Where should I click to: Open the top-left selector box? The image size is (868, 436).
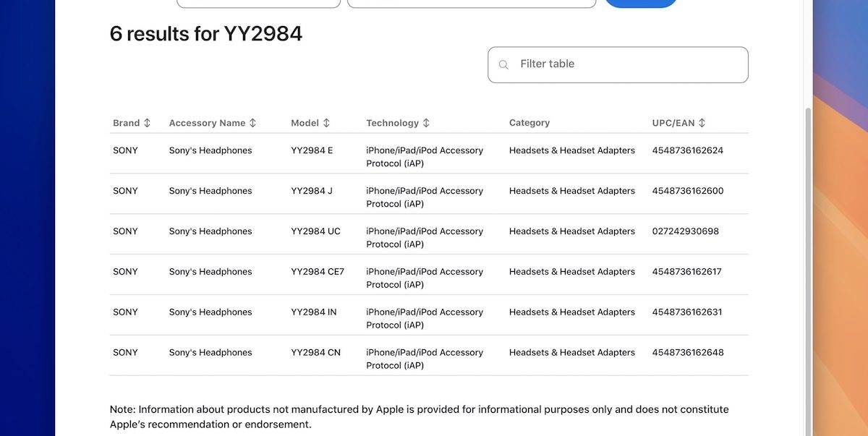click(258, 3)
